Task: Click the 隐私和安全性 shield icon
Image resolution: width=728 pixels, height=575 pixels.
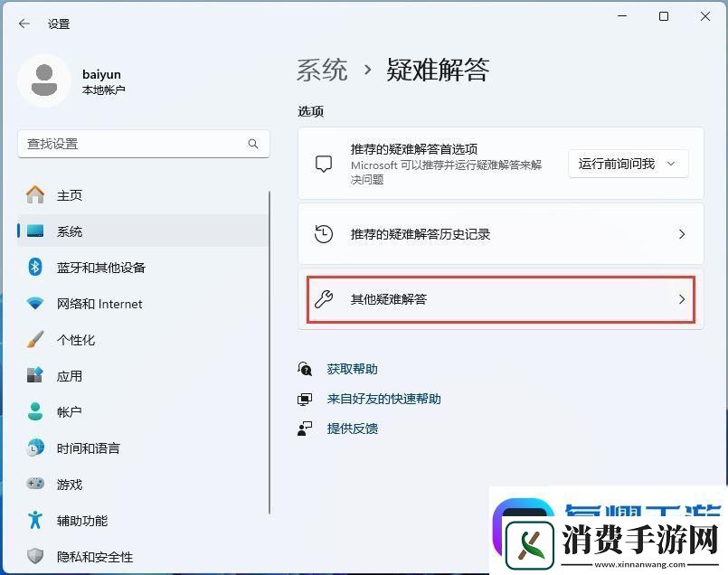Action: click(x=35, y=556)
